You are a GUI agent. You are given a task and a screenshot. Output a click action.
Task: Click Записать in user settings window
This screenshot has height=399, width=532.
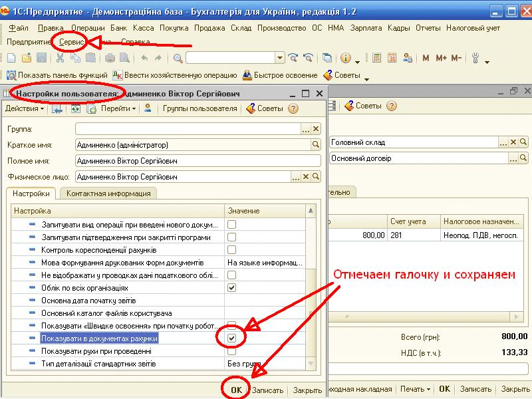click(267, 390)
